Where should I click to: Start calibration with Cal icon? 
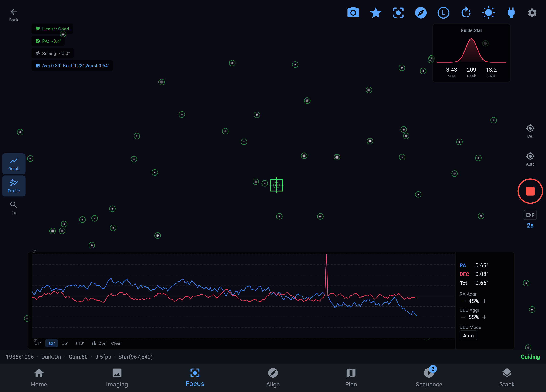pyautogui.click(x=530, y=131)
